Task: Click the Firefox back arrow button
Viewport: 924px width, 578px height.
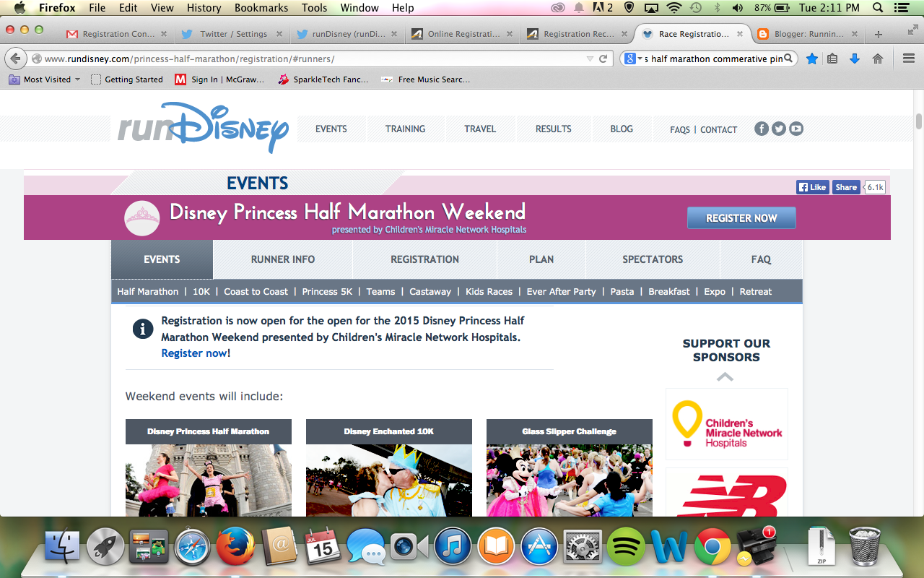Action: click(15, 59)
